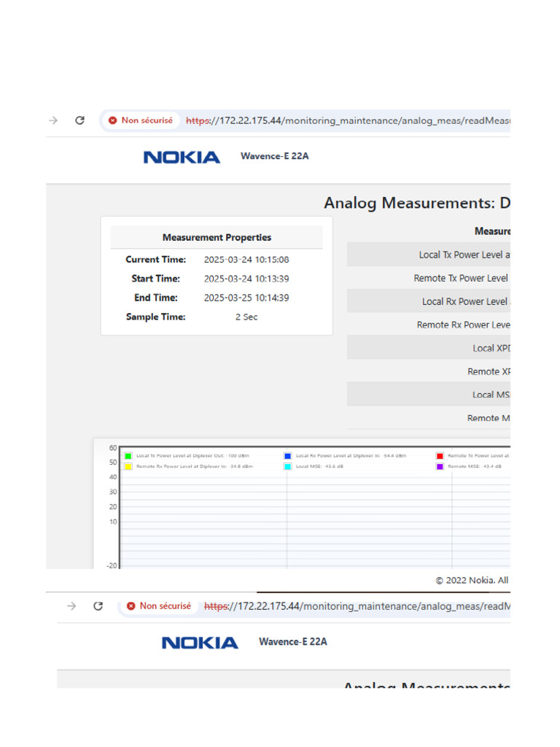Click the Sample Time value '2 Sec'
Viewport: 560px width, 747px height.
click(x=246, y=317)
